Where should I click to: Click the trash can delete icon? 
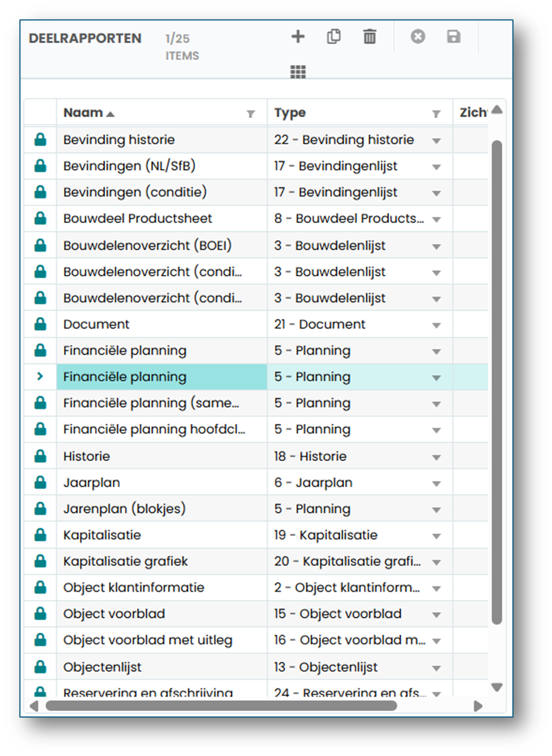[370, 37]
